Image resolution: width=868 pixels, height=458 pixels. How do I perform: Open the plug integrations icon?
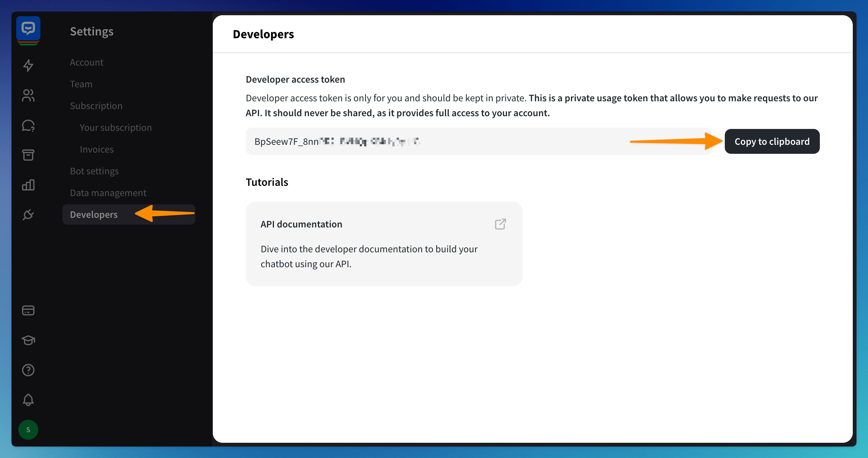point(28,215)
